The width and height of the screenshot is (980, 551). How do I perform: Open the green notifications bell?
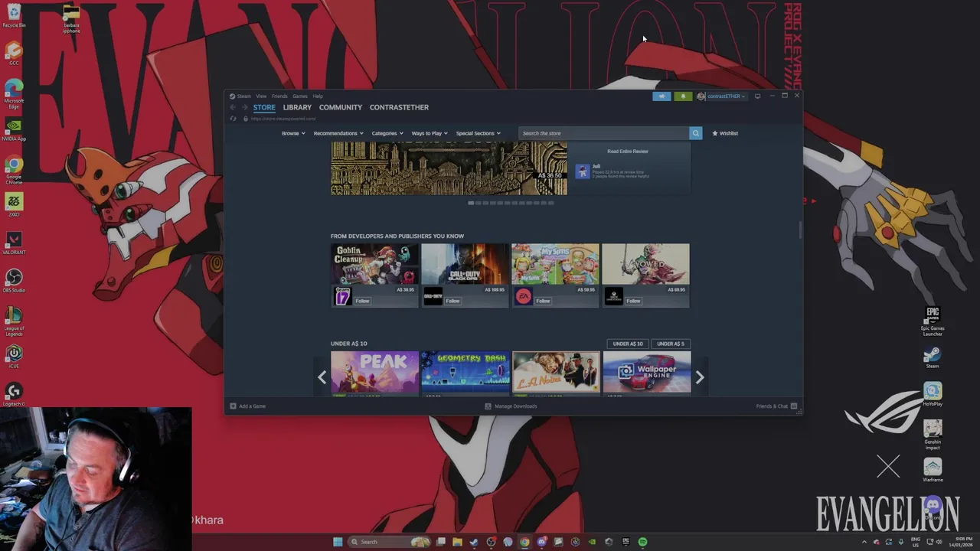point(683,96)
